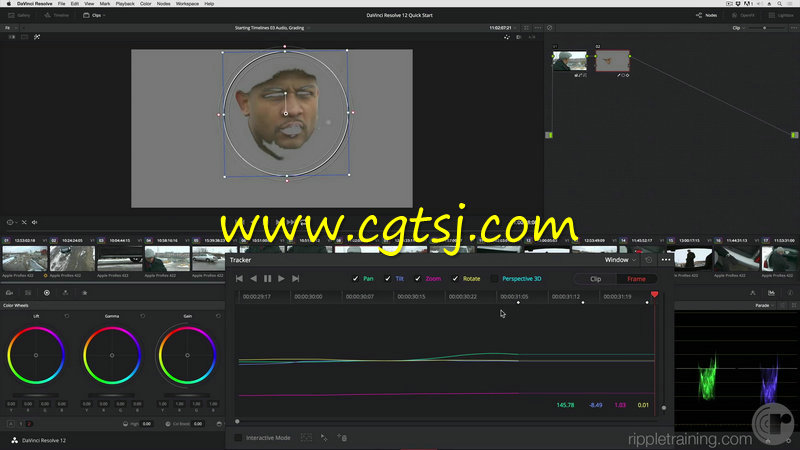The height and width of the screenshot is (450, 800).
Task: Click the insert track points icon
Action: (x=306, y=438)
